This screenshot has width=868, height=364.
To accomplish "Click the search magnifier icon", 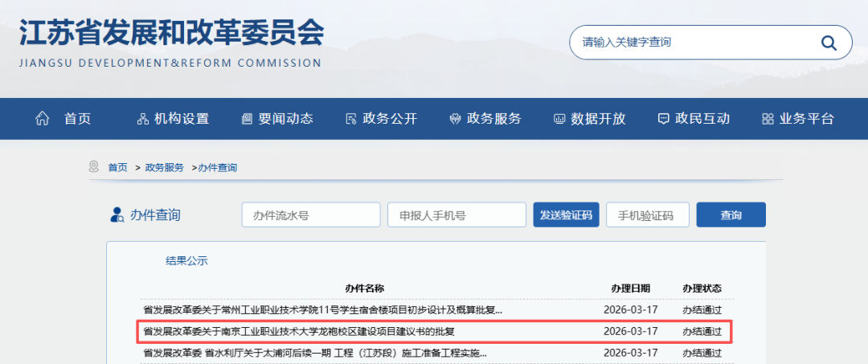I will [829, 43].
